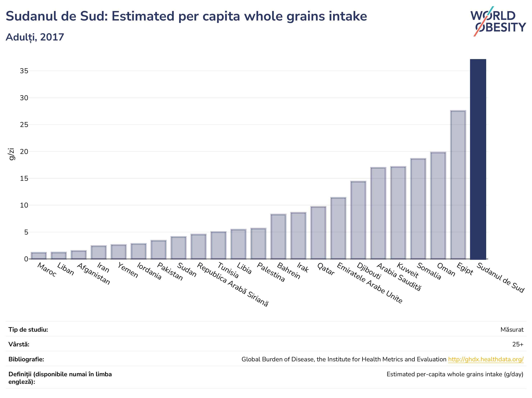Click the World Obesity logo

pos(498,21)
